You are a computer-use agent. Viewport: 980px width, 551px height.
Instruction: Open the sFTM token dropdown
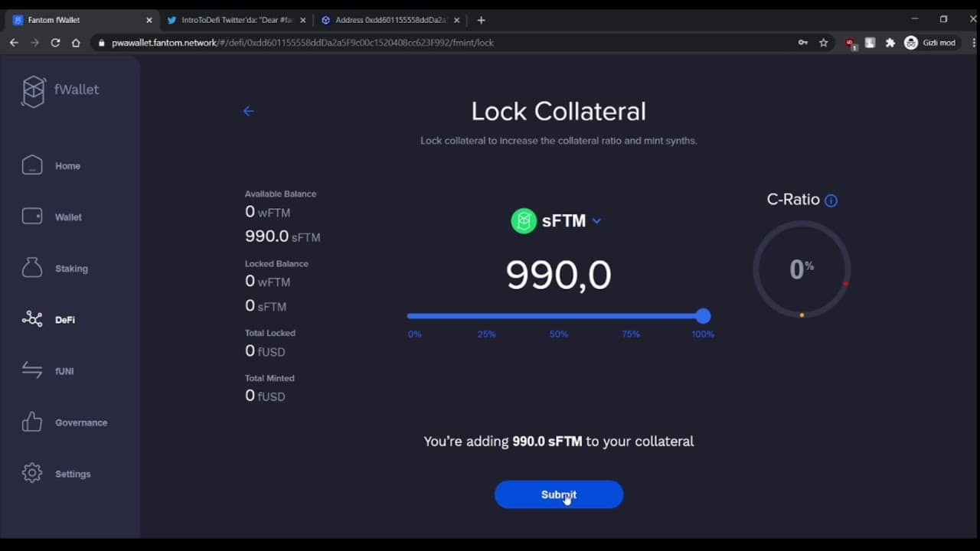(x=596, y=221)
